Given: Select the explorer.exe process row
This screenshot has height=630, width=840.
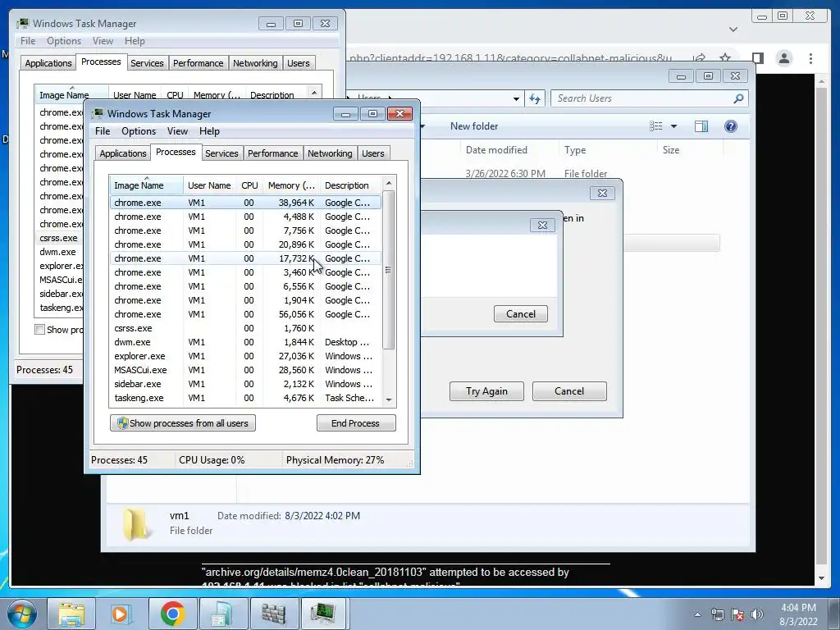Looking at the screenshot, I should pos(245,356).
